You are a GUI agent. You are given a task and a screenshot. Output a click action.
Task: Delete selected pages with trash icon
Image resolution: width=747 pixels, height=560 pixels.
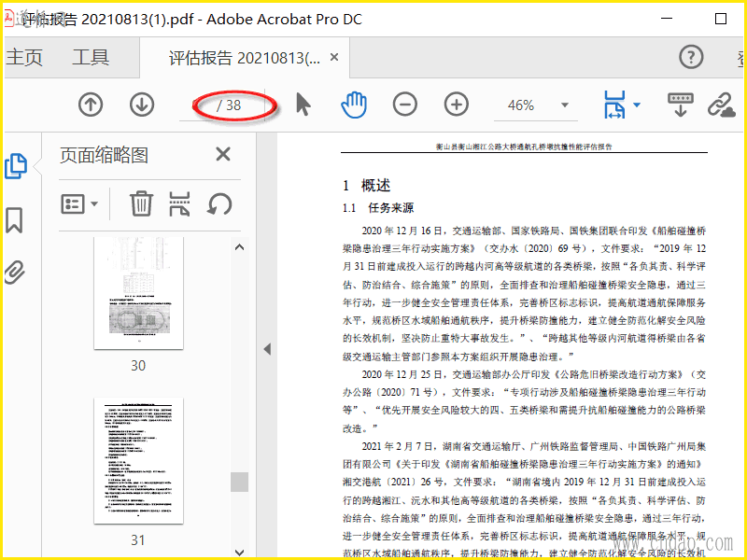[x=141, y=203]
